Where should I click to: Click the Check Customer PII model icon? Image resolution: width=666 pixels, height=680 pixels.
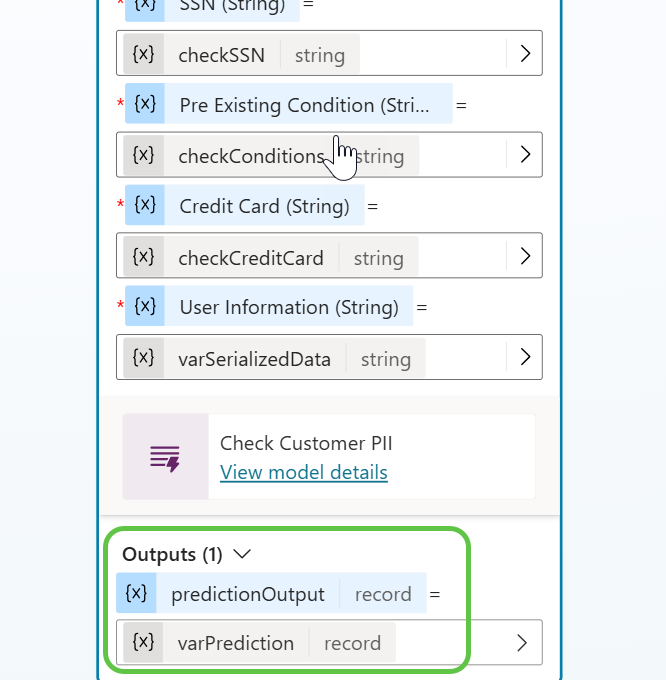[165, 457]
